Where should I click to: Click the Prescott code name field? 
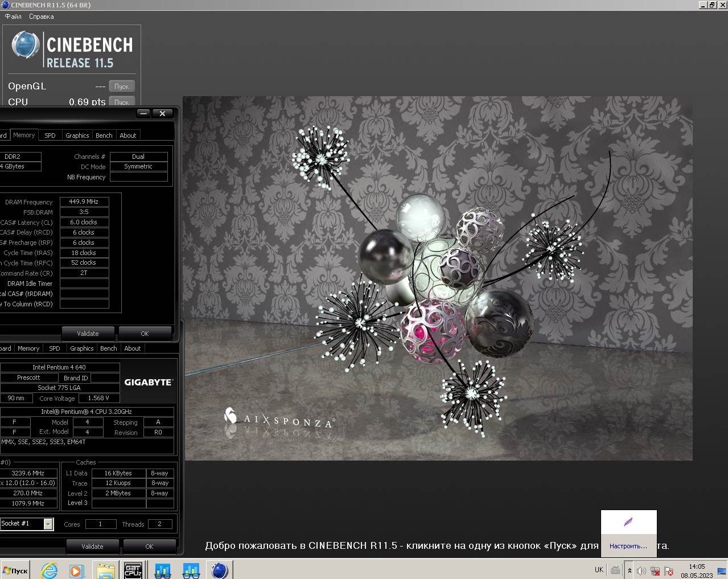[29, 377]
